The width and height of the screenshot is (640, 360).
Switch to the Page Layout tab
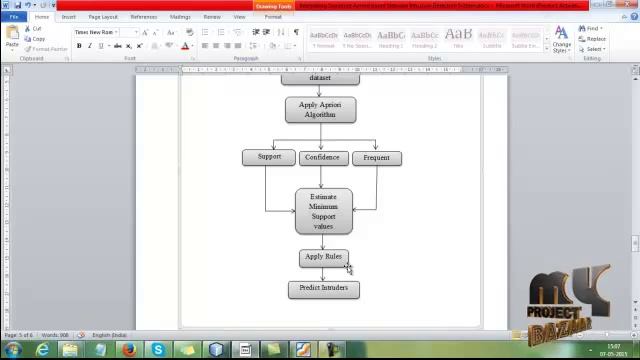pos(103,17)
